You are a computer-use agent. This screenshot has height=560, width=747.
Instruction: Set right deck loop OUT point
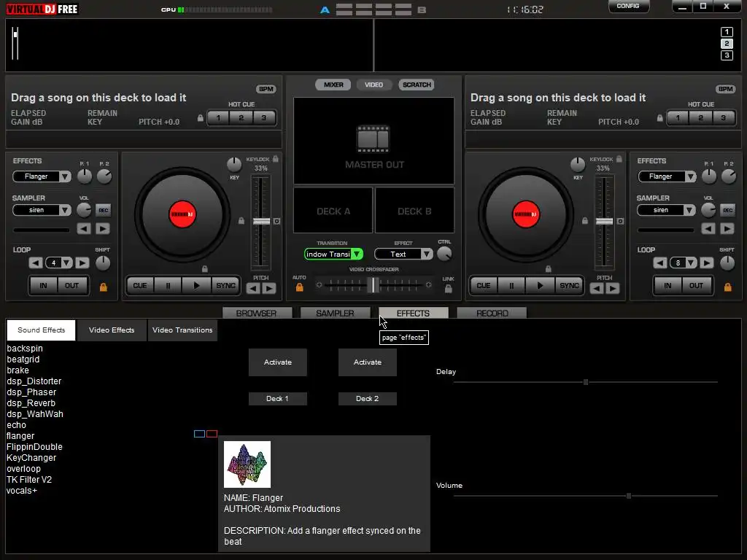click(696, 286)
